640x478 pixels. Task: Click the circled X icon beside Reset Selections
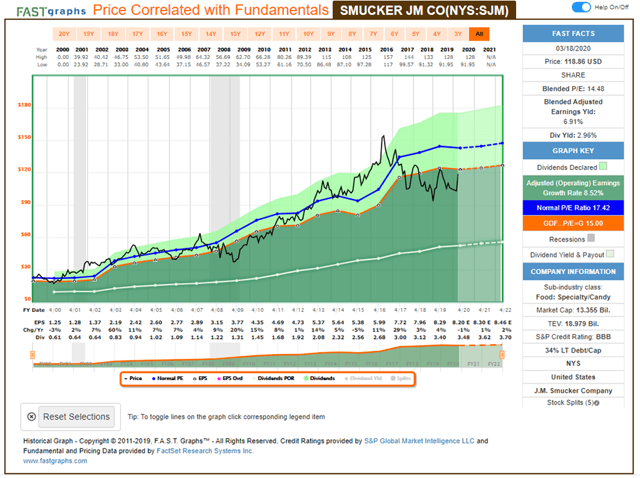point(31,418)
